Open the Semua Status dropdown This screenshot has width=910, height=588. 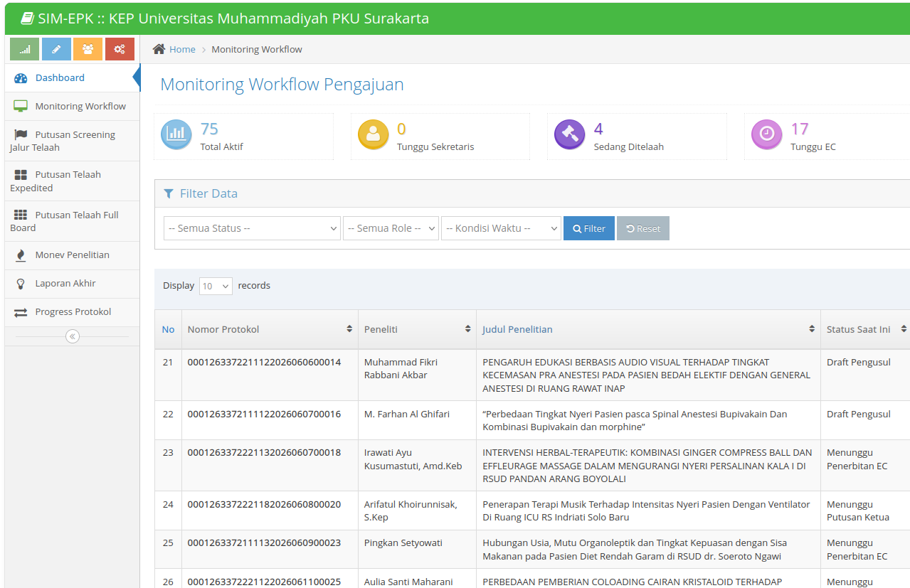tap(252, 228)
